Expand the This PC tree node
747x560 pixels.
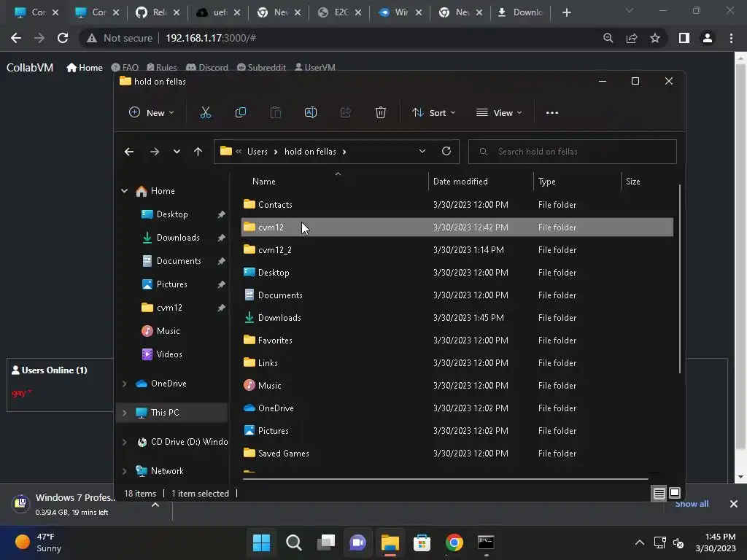click(124, 413)
